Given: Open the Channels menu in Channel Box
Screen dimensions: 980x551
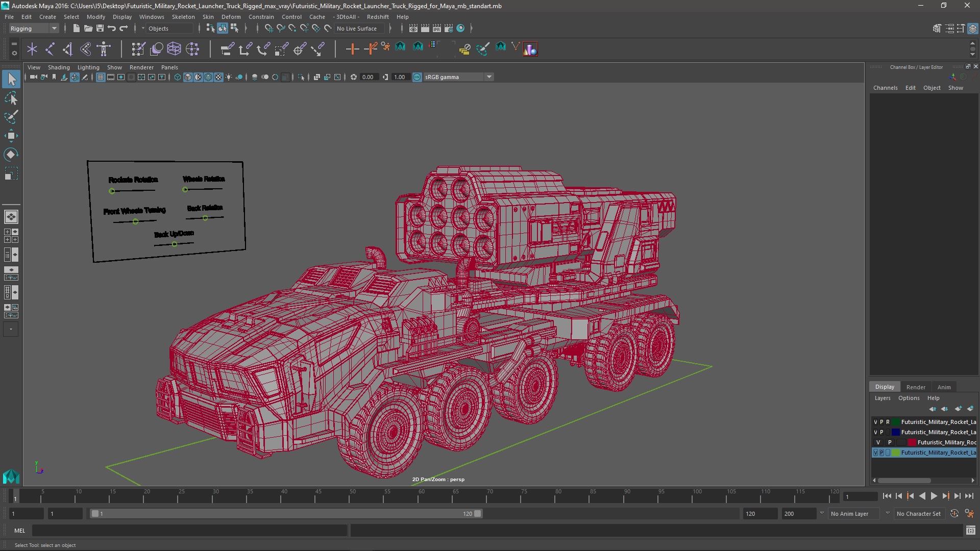Looking at the screenshot, I should point(885,88).
